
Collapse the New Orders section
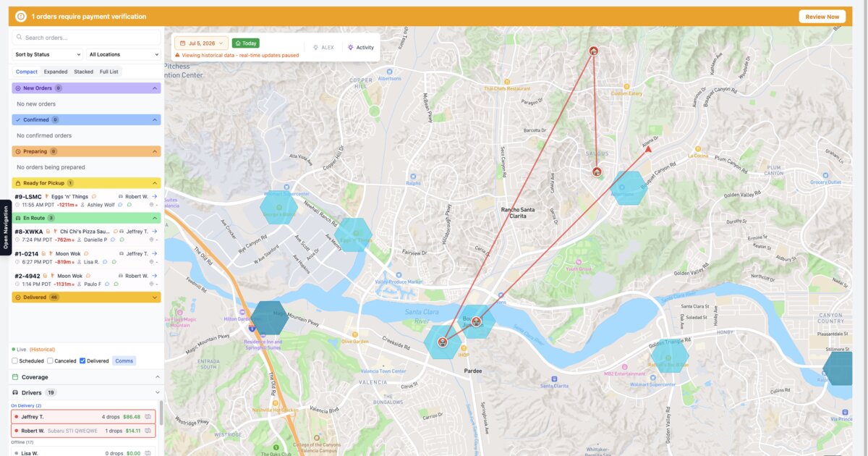point(155,88)
